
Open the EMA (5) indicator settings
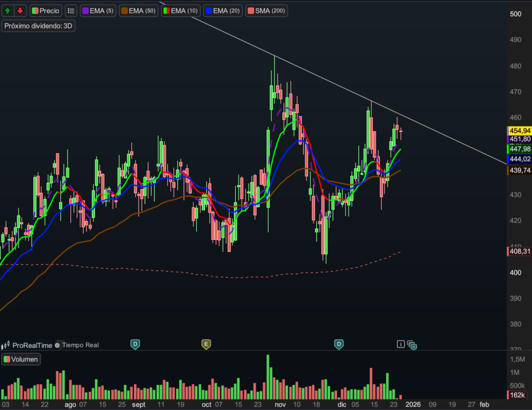click(98, 10)
